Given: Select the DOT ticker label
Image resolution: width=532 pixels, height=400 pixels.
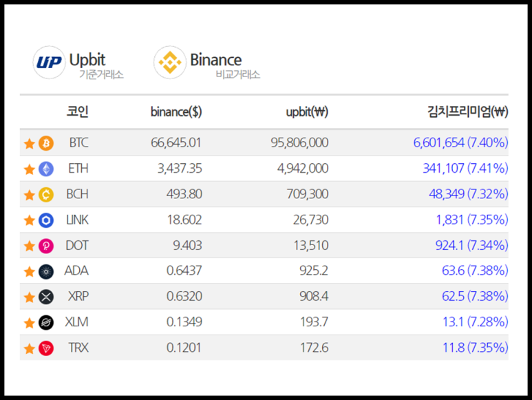Looking at the screenshot, I should click(77, 245).
